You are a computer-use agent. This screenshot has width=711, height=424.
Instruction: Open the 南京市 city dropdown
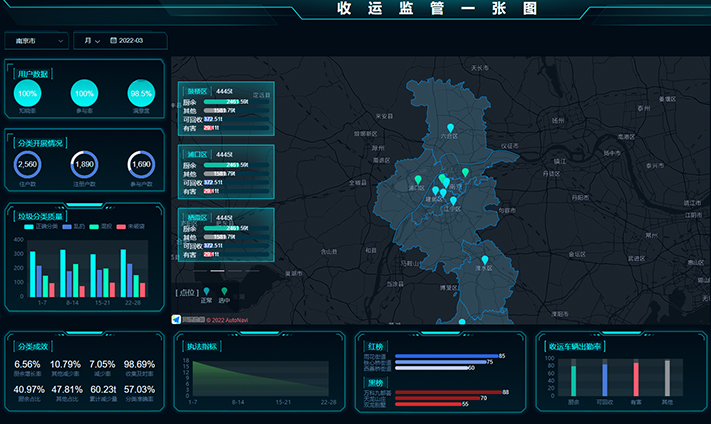36,41
